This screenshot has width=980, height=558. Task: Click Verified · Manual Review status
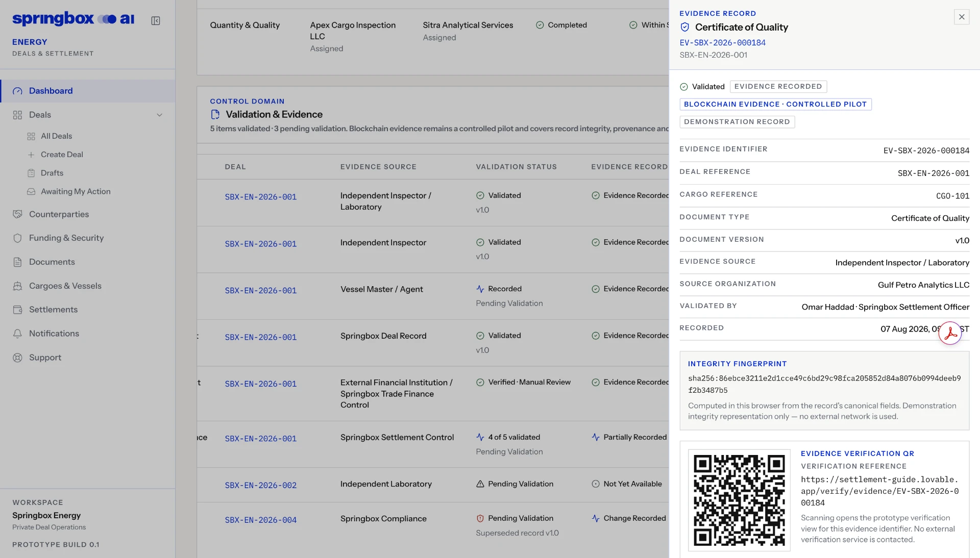(529, 382)
